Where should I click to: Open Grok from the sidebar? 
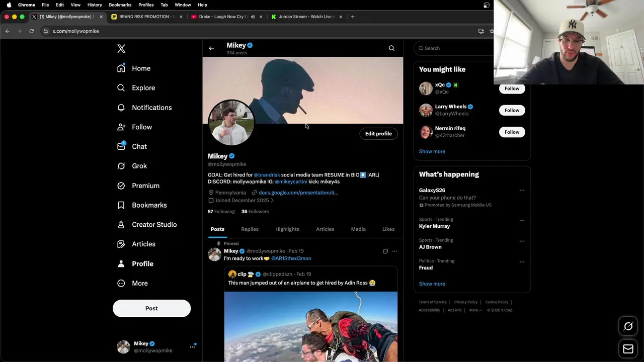tap(132, 166)
